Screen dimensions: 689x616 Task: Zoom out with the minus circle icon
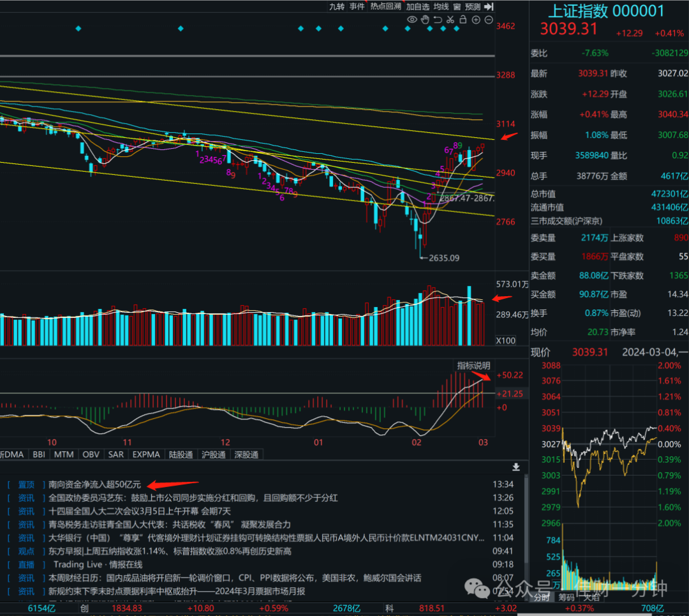489,19
